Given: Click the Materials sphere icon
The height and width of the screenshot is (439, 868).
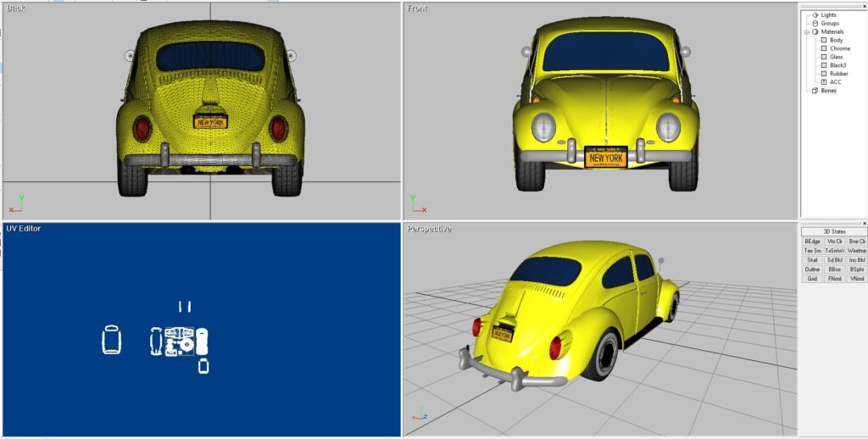Looking at the screenshot, I should (x=815, y=31).
